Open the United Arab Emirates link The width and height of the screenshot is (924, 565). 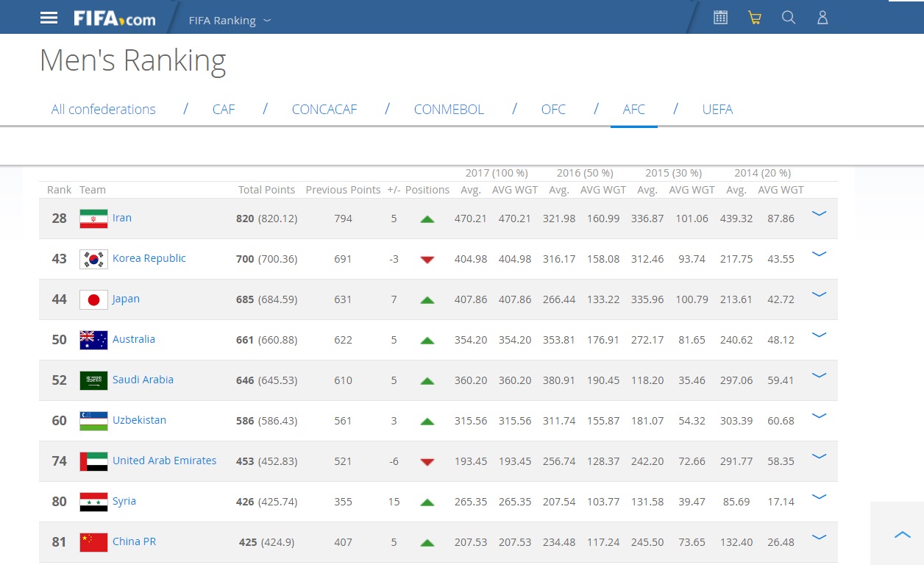[x=164, y=461]
